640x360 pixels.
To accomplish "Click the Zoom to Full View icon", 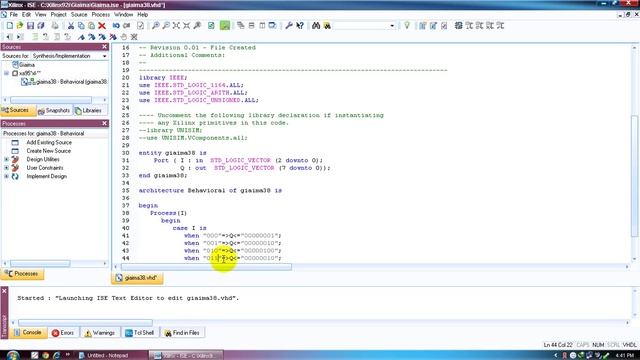I will (x=176, y=26).
